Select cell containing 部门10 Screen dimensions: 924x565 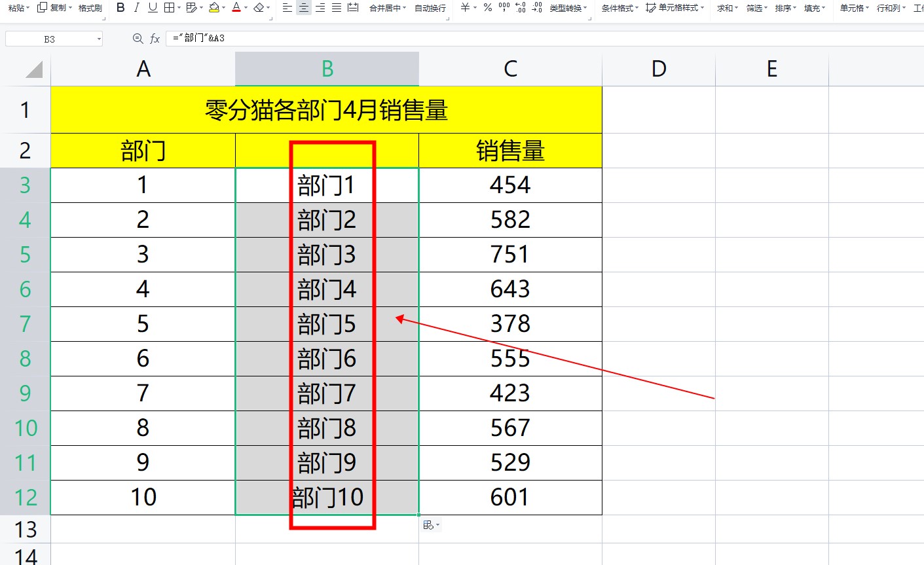pos(327,498)
